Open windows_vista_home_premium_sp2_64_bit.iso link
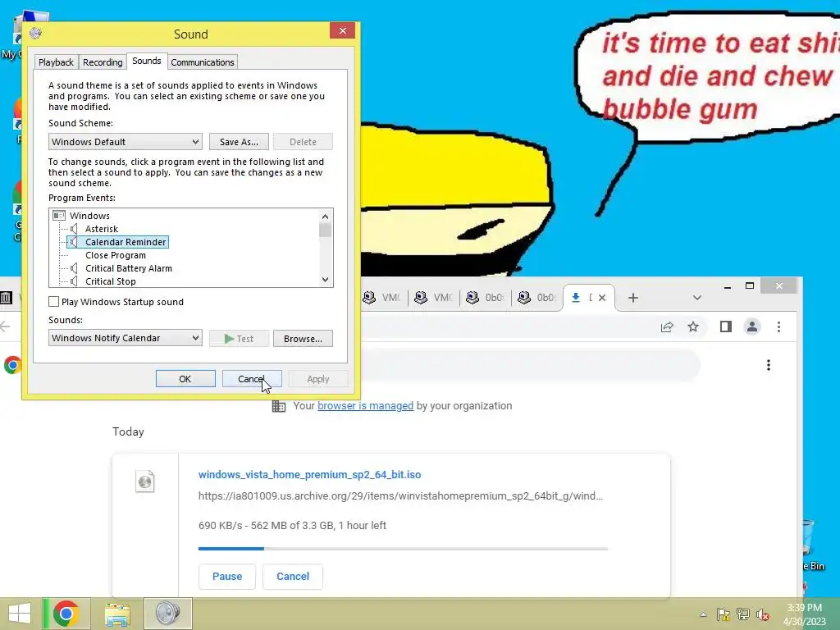This screenshot has height=630, width=840. click(309, 475)
